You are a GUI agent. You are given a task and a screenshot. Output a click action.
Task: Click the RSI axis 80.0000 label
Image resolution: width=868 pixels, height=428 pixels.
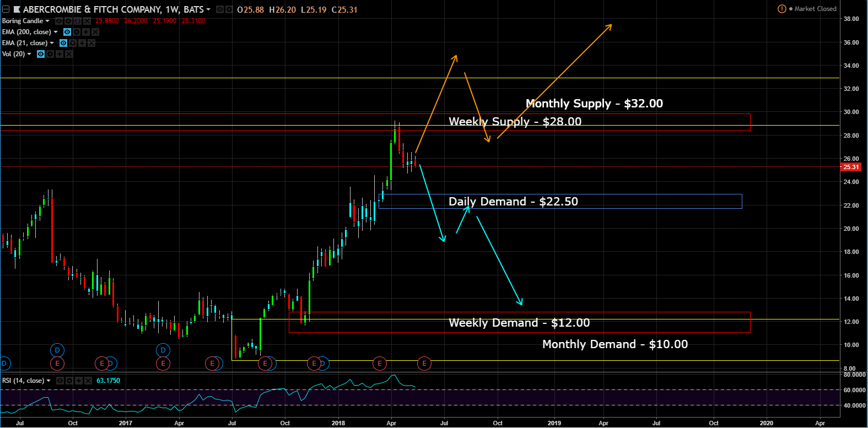(x=855, y=375)
